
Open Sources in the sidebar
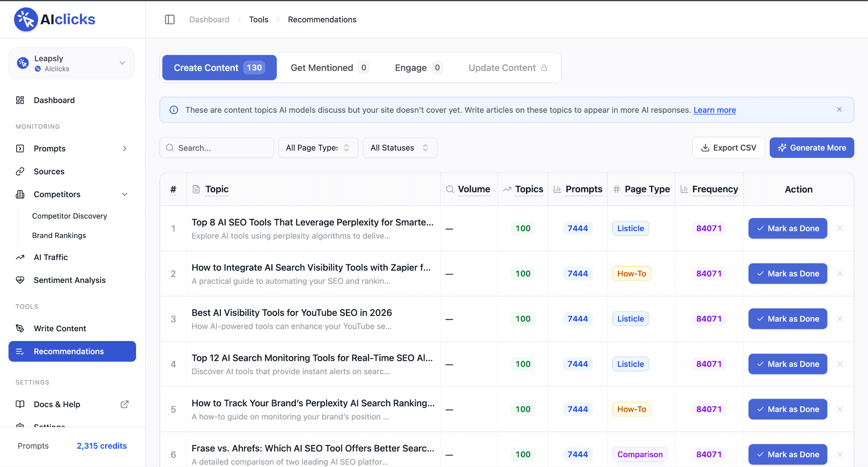click(x=49, y=171)
